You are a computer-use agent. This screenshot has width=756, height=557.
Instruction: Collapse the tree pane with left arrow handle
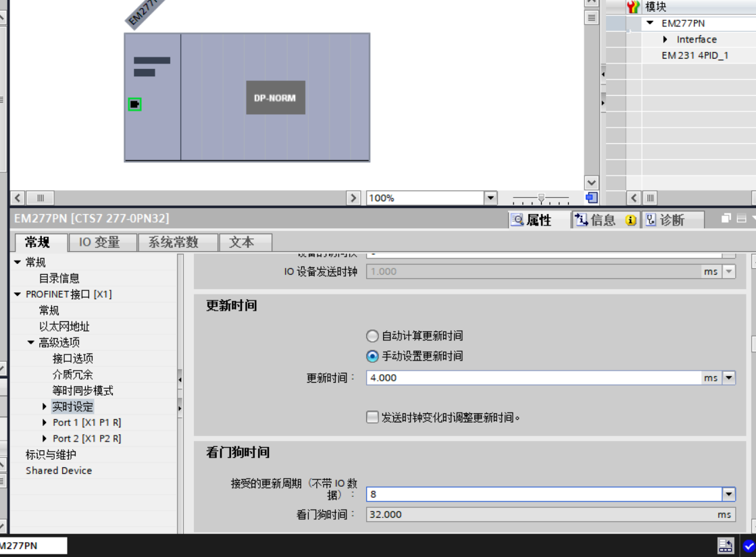(180, 379)
